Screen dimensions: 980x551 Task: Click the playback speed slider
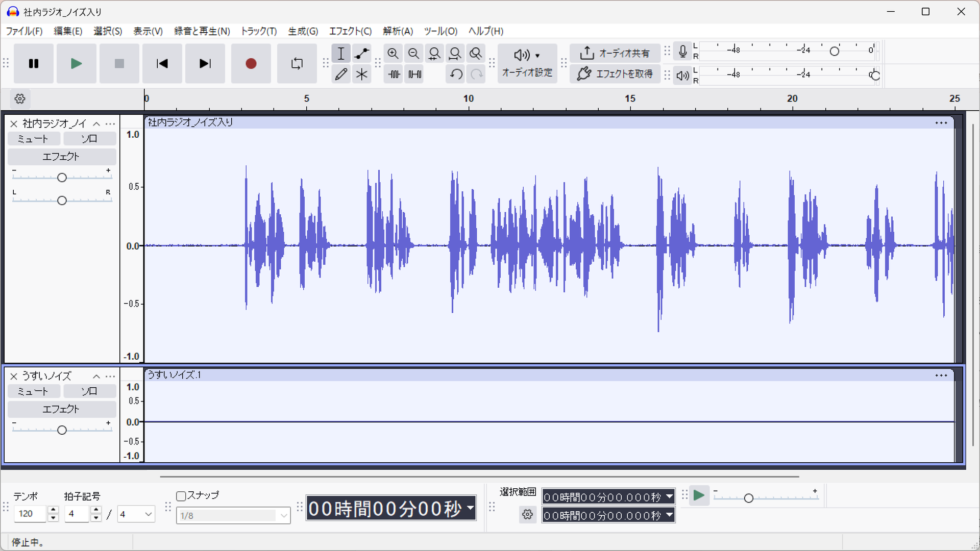tap(766, 498)
